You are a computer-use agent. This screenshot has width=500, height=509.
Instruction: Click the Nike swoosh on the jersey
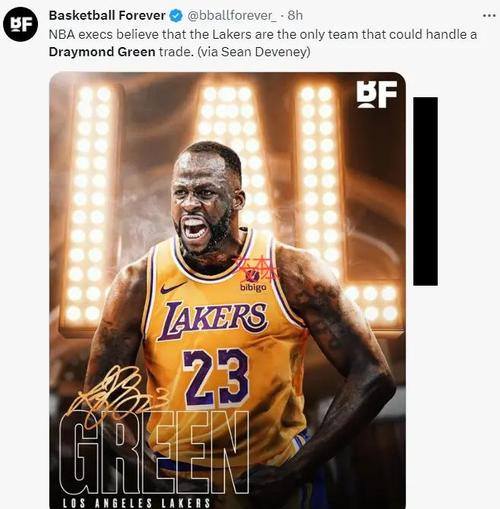pos(173,287)
